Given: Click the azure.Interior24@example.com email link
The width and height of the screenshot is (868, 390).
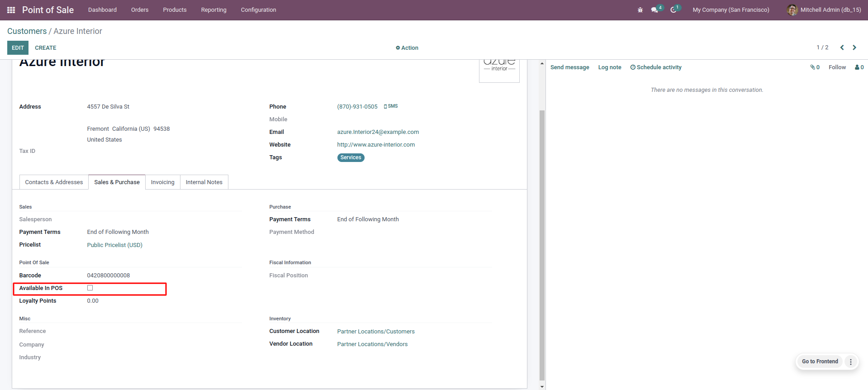Looking at the screenshot, I should (x=378, y=132).
